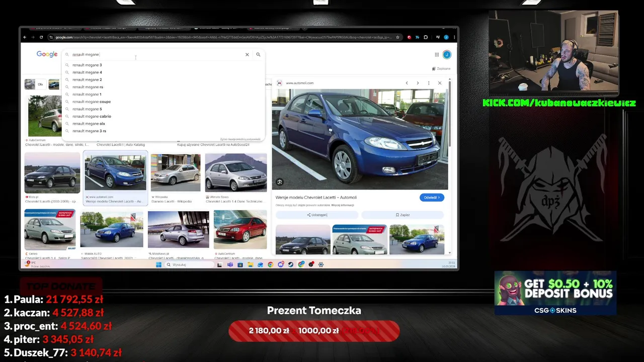Open the browser extensions puzzle icon

tap(426, 37)
